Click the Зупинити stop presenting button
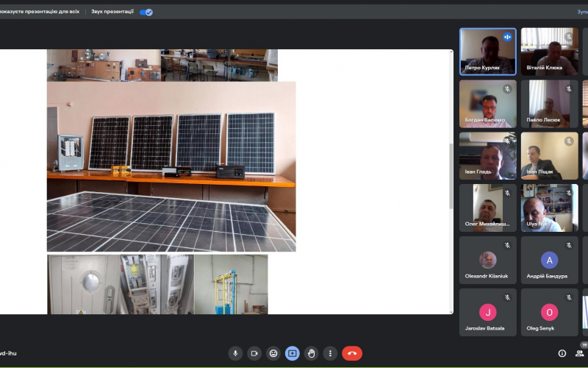Screen dimensions: 588x368 click(581, 12)
